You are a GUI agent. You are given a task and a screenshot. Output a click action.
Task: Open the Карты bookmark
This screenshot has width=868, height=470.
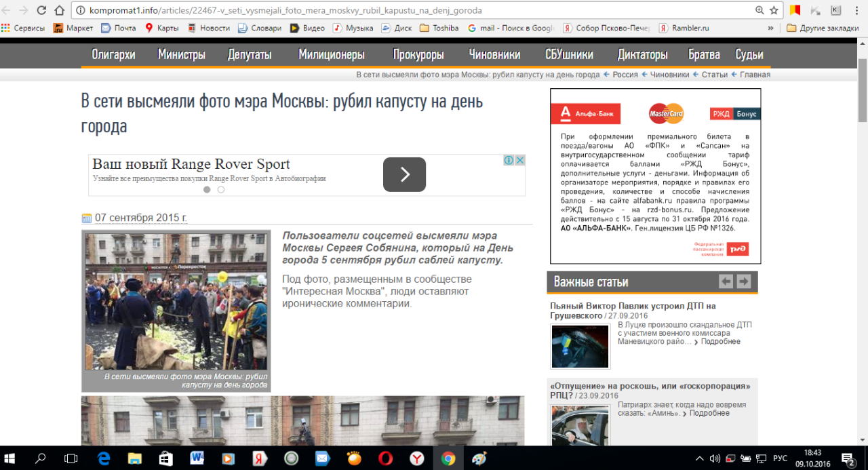161,28
